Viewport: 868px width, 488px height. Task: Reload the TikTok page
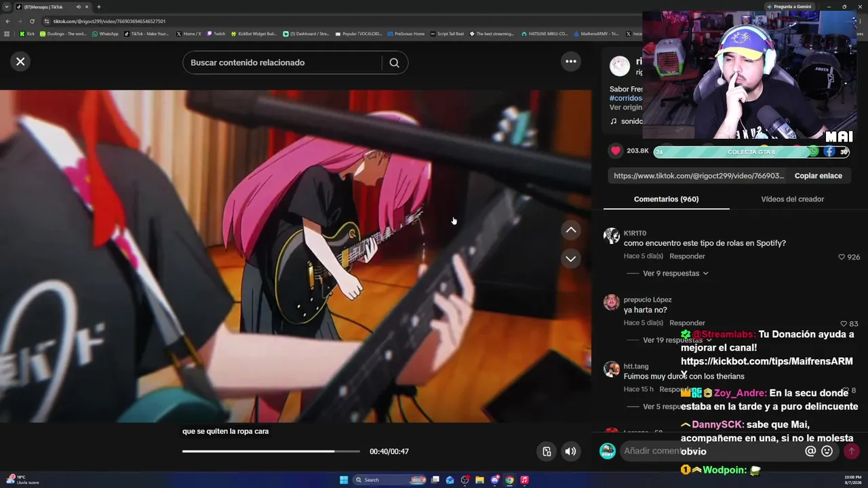coord(32,21)
